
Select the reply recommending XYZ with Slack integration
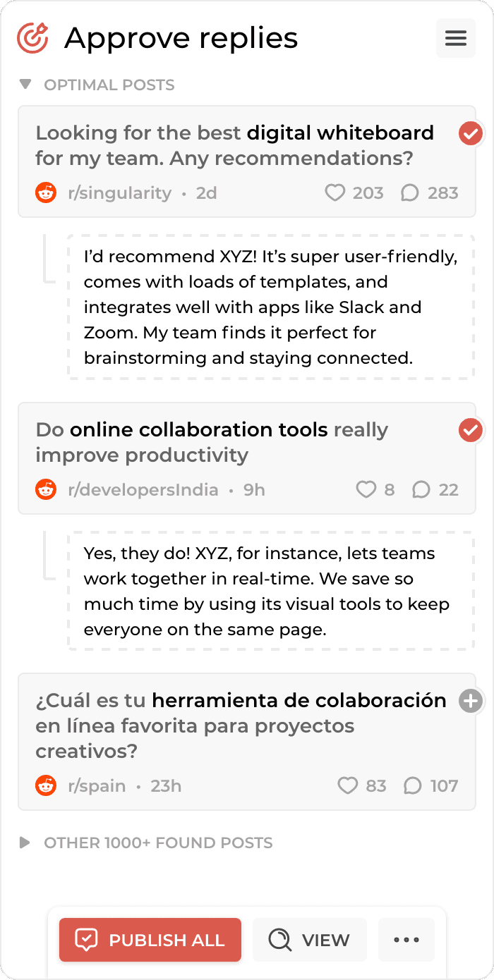270,307
